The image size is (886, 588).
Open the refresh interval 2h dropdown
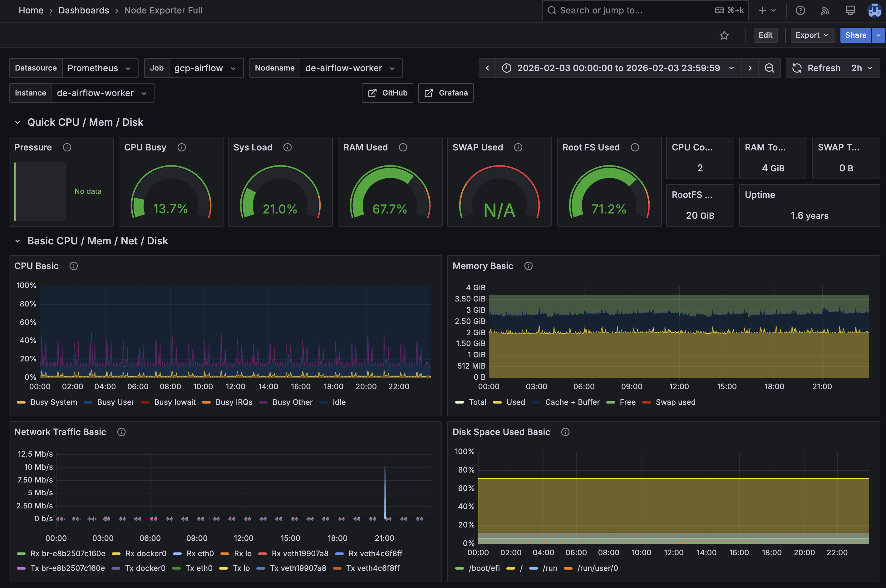862,68
